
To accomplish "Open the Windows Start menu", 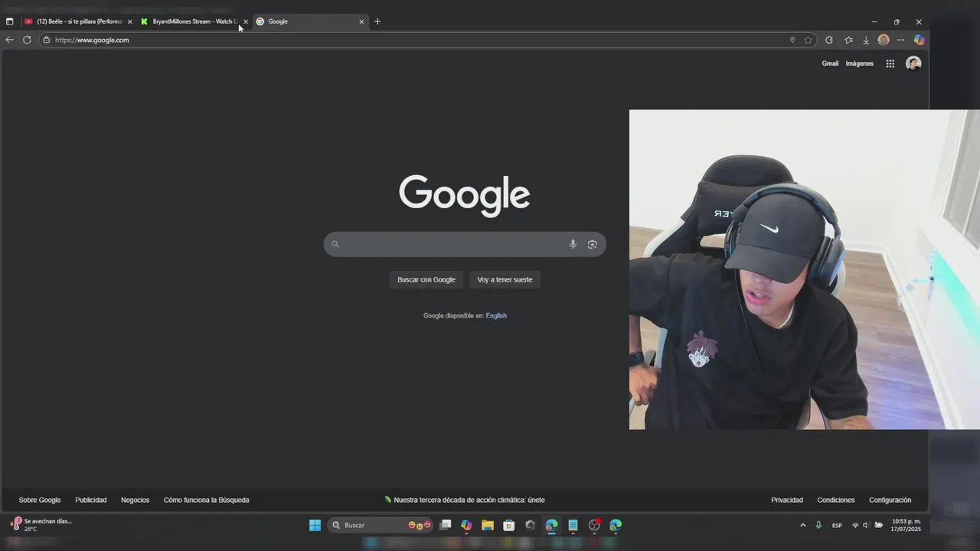I will pyautogui.click(x=315, y=525).
